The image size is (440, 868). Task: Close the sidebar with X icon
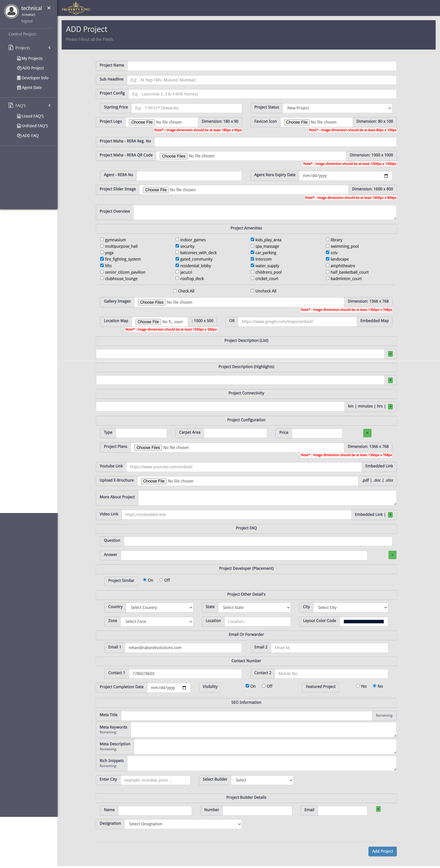click(49, 8)
